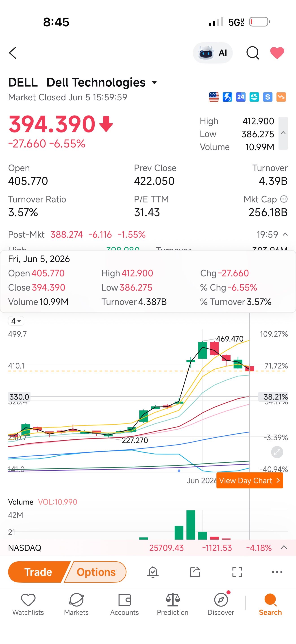Tap the 330.0 price level marker
The image size is (296, 644).
[19, 397]
